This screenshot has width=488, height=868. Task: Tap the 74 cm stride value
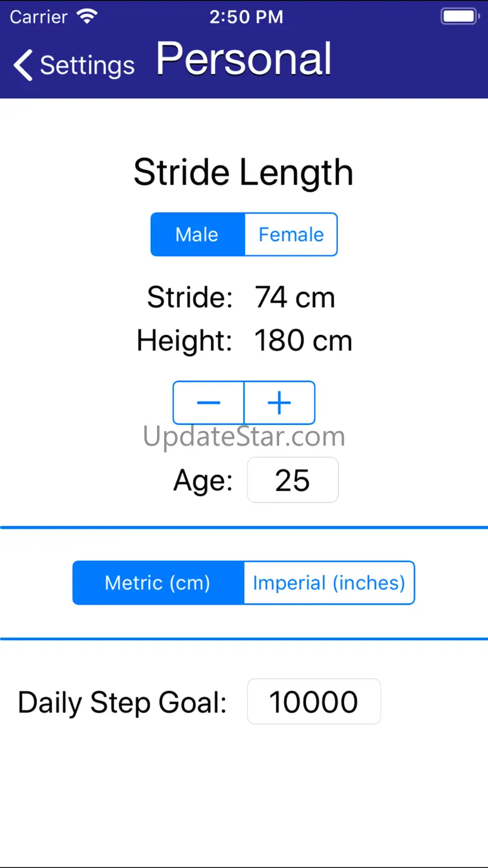295,297
